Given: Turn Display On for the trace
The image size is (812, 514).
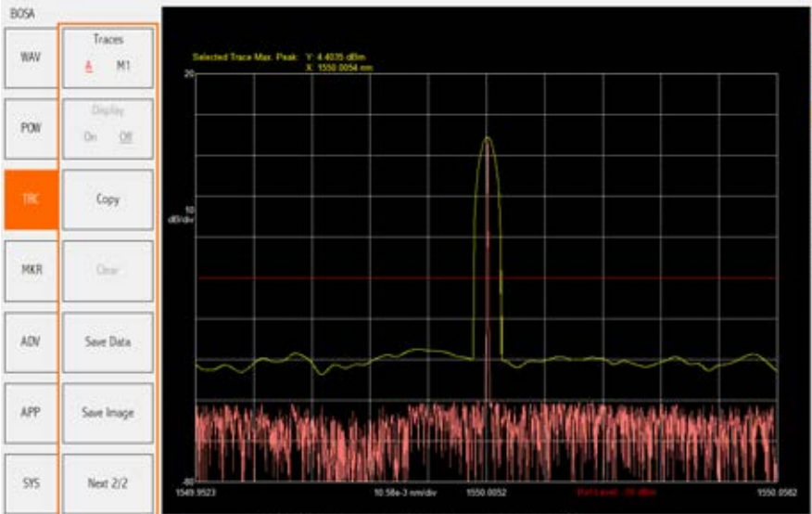Looking at the screenshot, I should (x=91, y=135).
